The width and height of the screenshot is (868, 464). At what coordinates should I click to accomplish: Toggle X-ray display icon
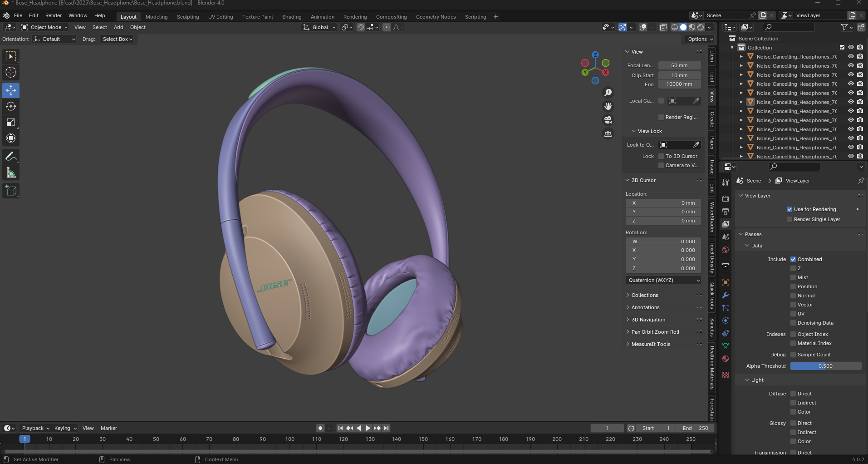pos(663,27)
